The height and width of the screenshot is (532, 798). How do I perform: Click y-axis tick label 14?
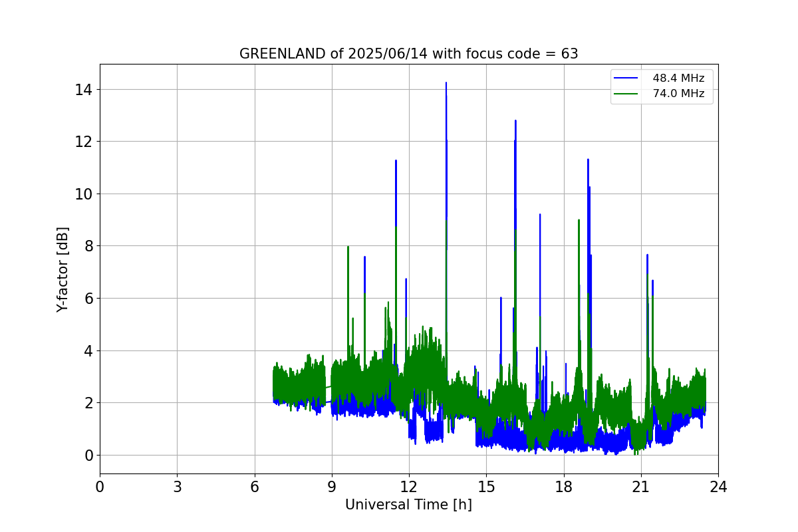coord(85,89)
